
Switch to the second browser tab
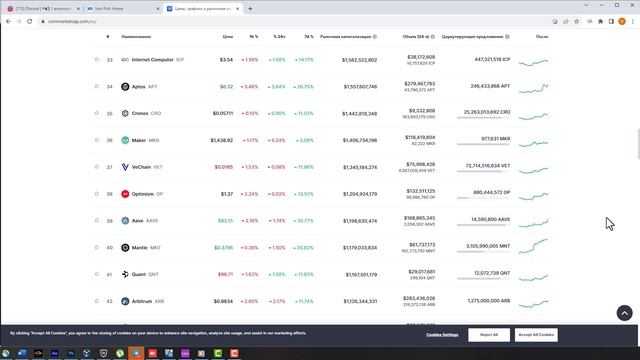pos(122,9)
